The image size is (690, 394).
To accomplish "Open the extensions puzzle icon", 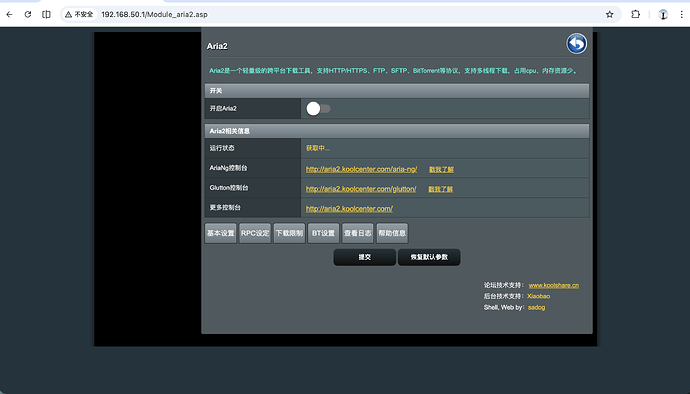I will tap(635, 15).
